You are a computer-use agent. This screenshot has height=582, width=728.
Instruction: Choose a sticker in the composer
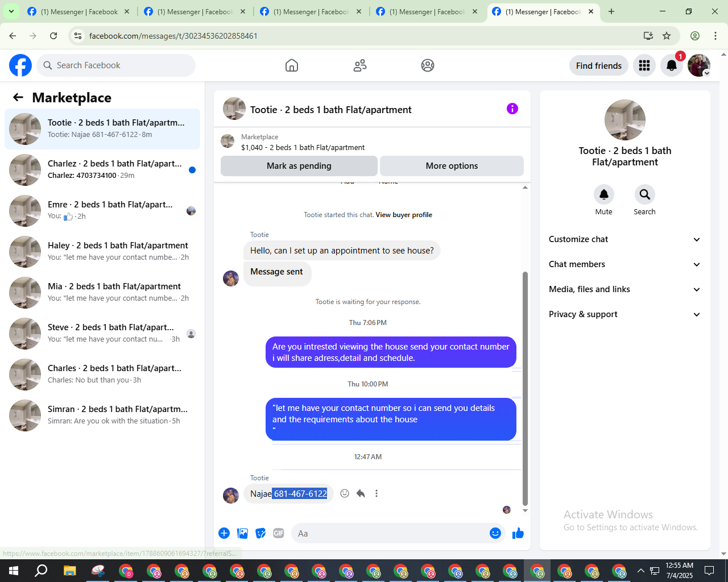click(260, 533)
